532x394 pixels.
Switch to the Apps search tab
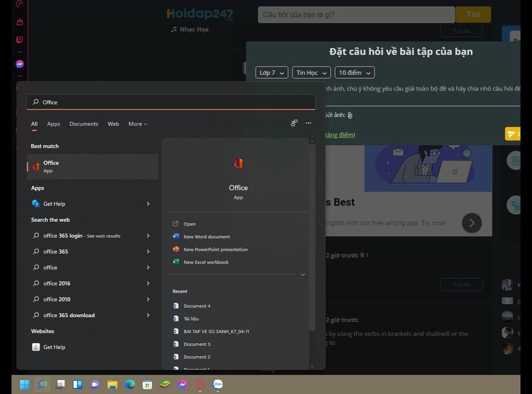(x=54, y=124)
